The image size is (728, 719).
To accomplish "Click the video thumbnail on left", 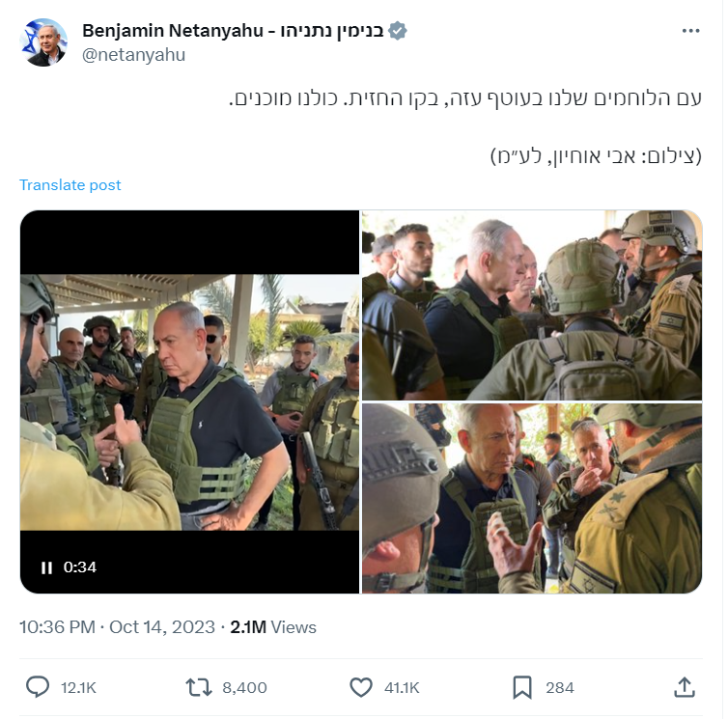I will click(189, 401).
